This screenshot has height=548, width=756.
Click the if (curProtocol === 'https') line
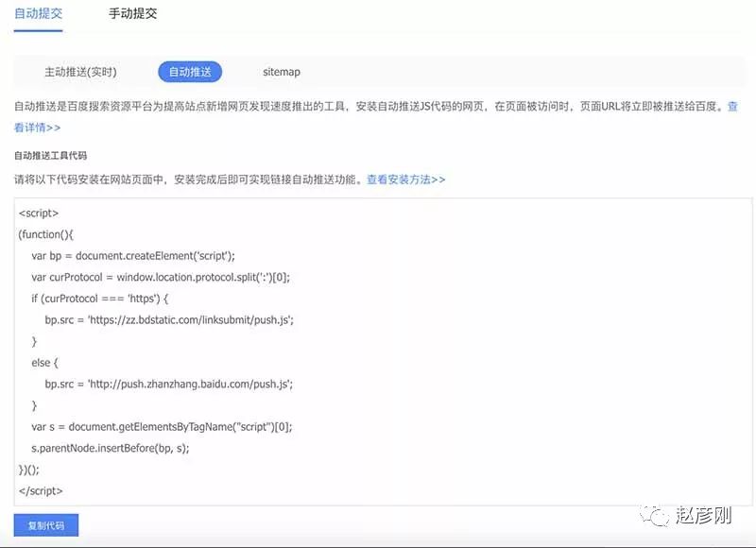(100, 299)
